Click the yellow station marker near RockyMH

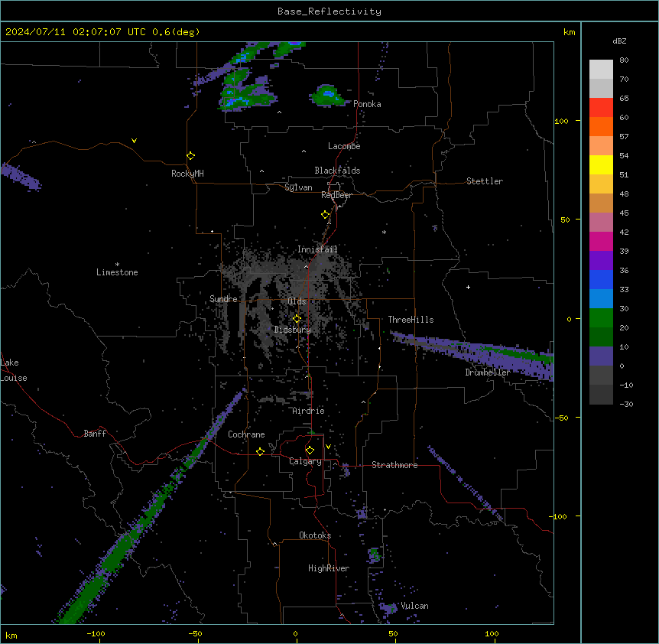pyautogui.click(x=191, y=156)
